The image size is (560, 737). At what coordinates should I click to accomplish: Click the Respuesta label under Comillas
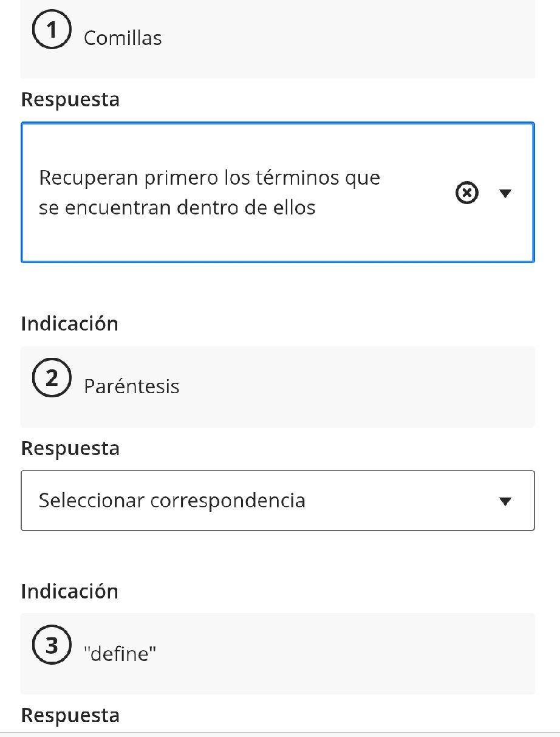tap(69, 99)
